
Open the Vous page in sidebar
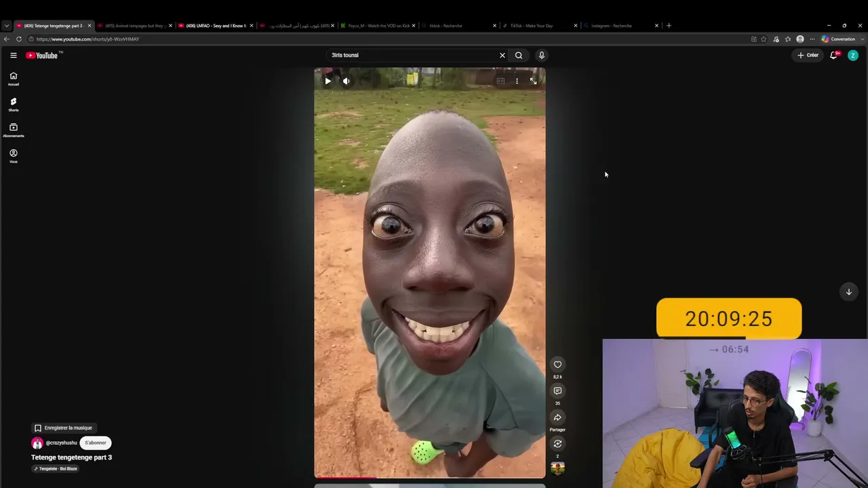coord(14,156)
